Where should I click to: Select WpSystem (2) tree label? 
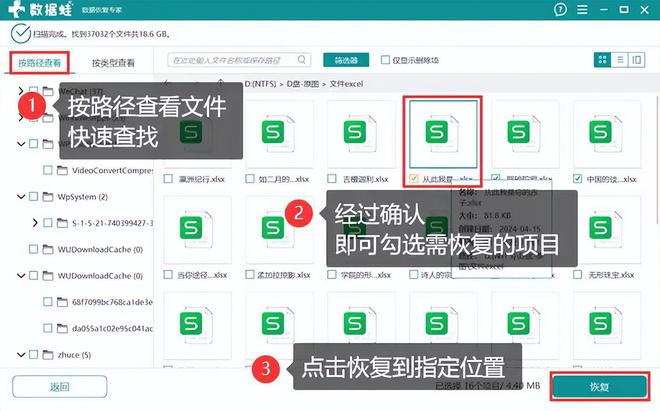pos(82,197)
